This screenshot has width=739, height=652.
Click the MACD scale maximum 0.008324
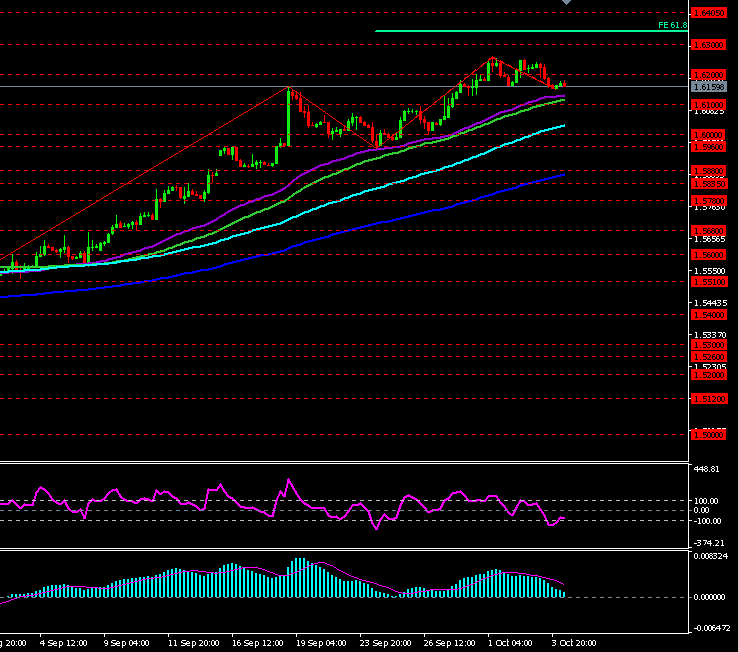(x=711, y=556)
